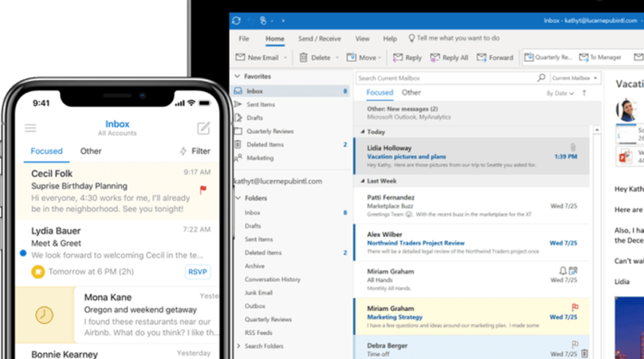This screenshot has height=359, width=644.
Task: Click the touch/mouse mode icon in title bar
Action: tap(263, 20)
